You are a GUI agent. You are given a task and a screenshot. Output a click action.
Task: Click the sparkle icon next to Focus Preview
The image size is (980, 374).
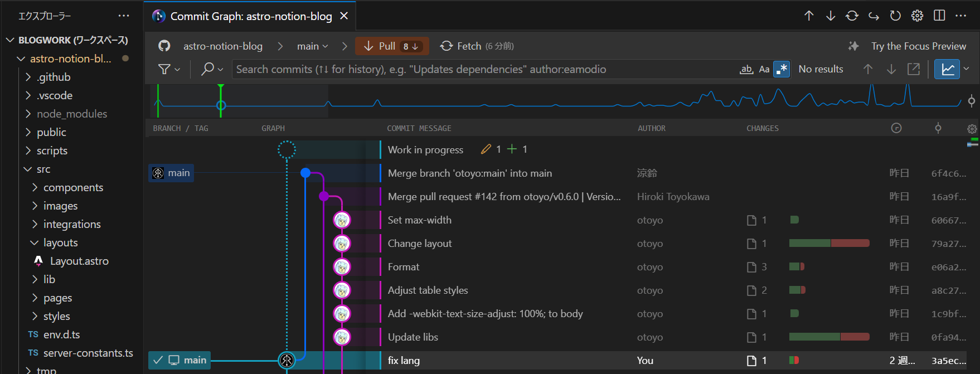853,46
